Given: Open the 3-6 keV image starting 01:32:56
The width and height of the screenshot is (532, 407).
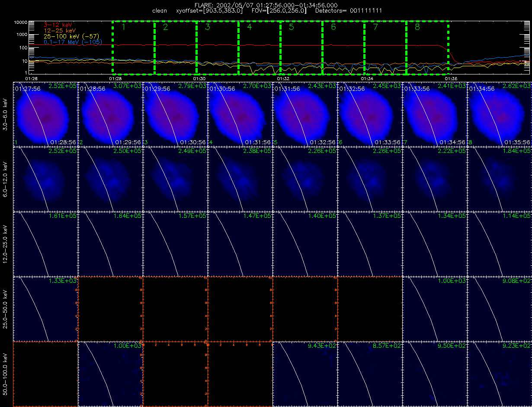Looking at the screenshot, I should tap(370, 114).
